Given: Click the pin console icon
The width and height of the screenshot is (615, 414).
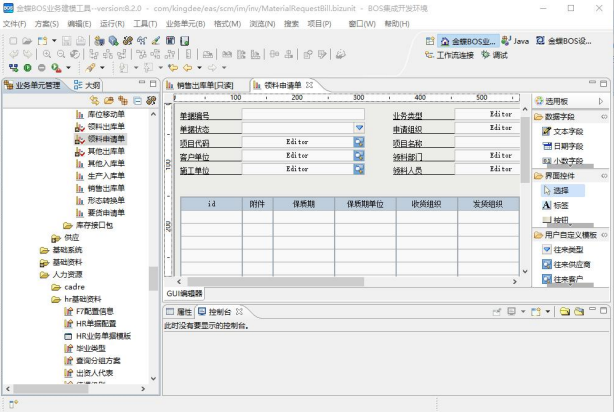Looking at the screenshot, I should pos(497,312).
